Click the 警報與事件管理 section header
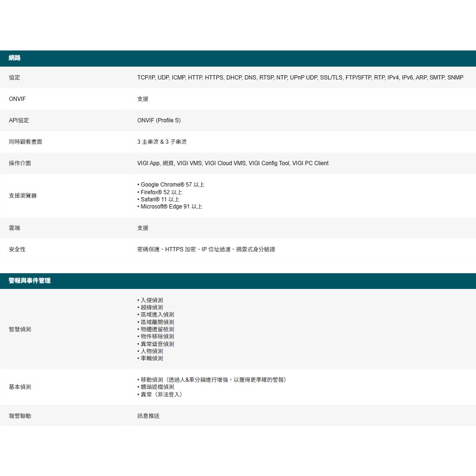 pyautogui.click(x=30, y=281)
